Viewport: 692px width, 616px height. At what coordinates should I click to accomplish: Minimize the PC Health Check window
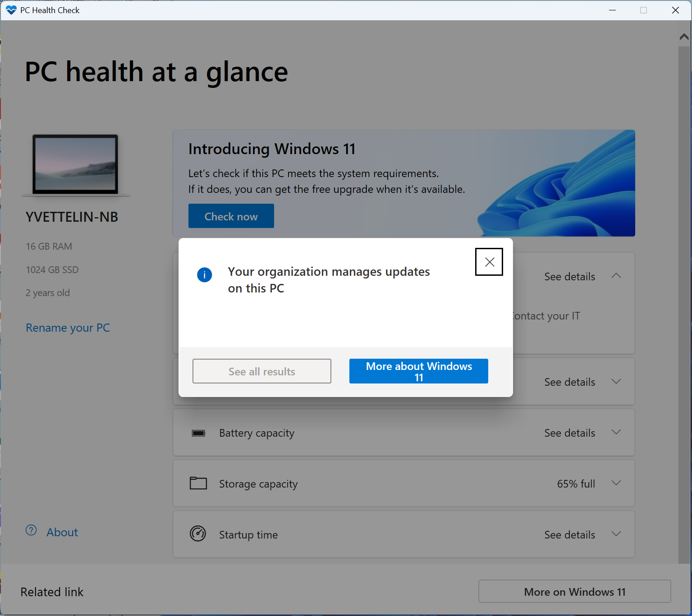coord(612,10)
